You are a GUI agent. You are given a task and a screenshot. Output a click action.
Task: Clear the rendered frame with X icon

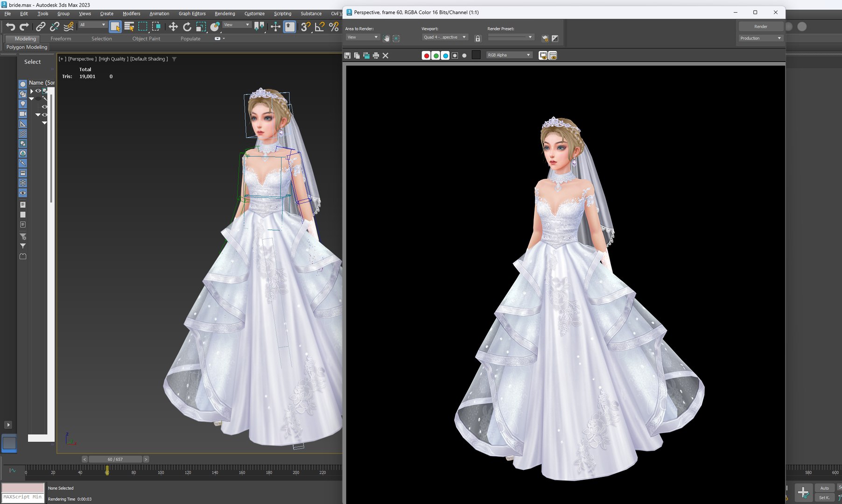[x=386, y=56]
